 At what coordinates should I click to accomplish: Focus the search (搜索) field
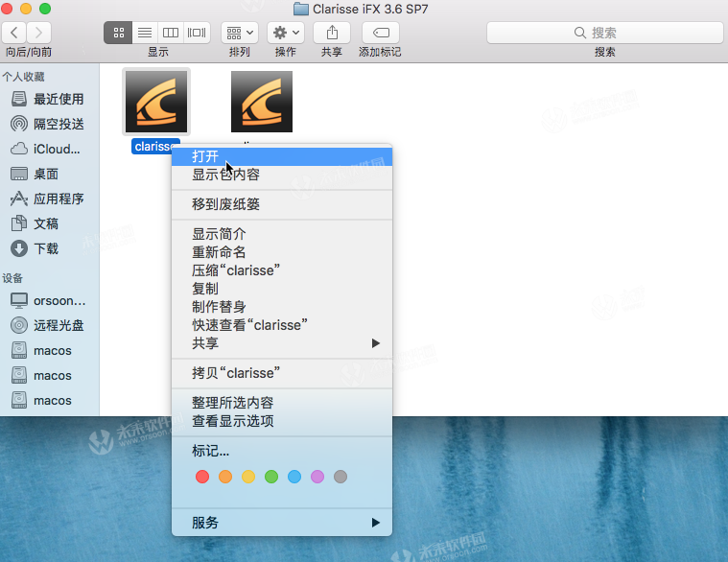[605, 33]
